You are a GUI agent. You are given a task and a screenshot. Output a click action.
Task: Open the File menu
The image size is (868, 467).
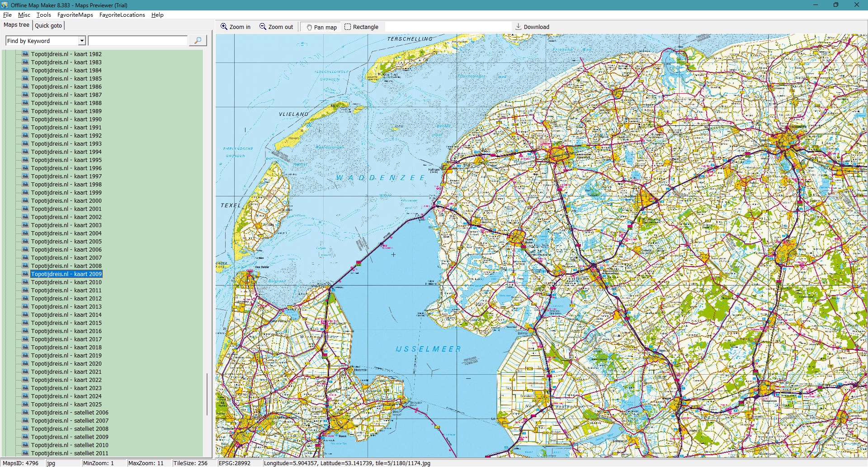pos(7,15)
